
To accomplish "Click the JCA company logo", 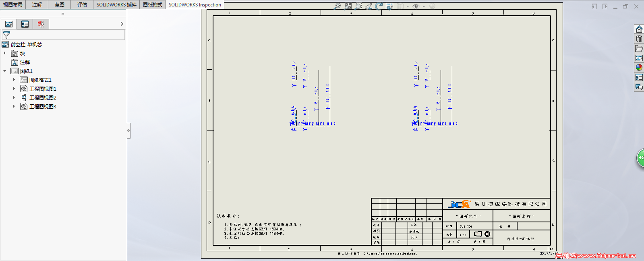I will 459,204.
